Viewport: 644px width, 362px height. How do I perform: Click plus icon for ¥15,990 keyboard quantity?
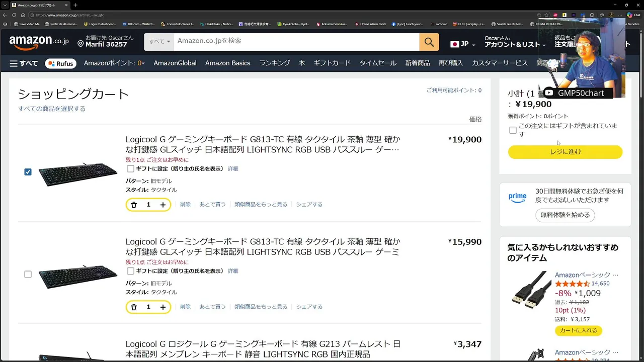163,307
